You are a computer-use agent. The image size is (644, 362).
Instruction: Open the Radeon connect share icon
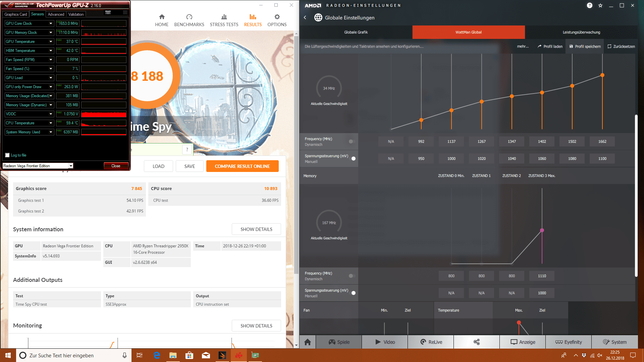coord(476,342)
